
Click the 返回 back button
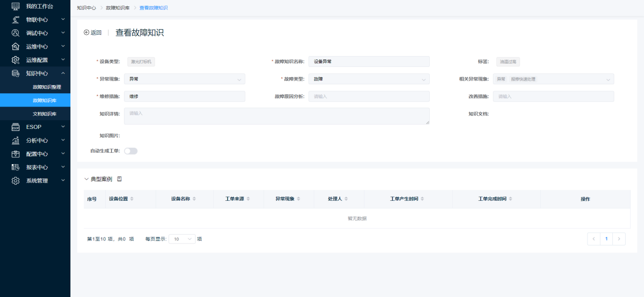[93, 33]
